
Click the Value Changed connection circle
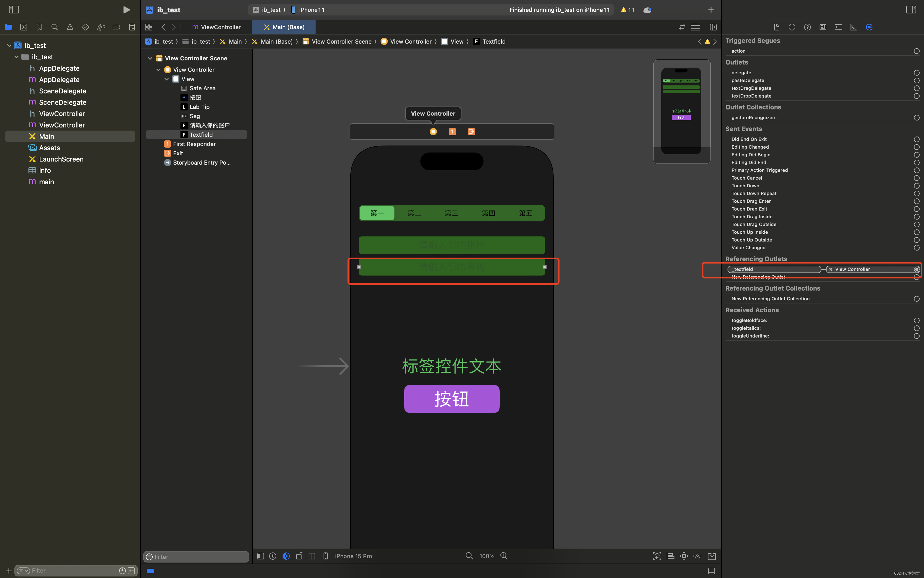[x=916, y=248]
